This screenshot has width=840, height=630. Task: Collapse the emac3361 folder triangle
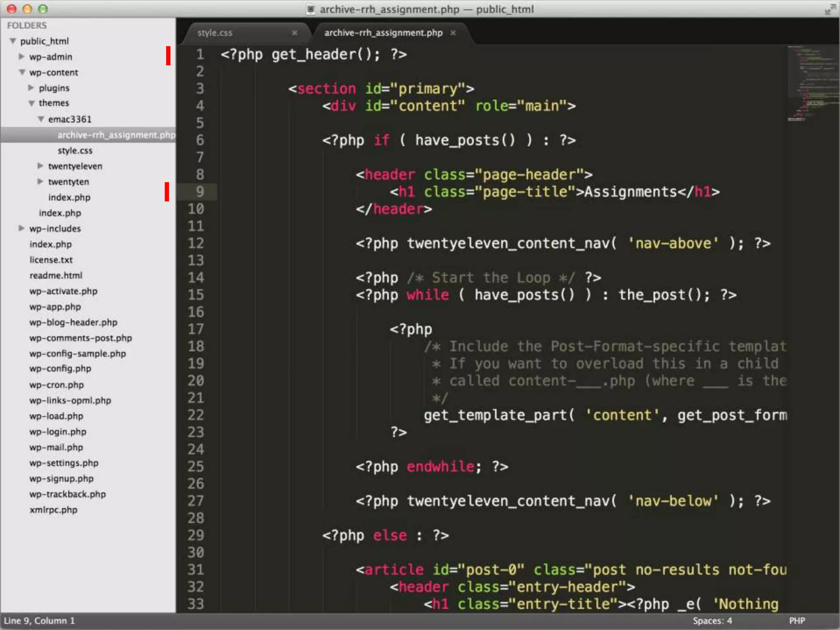pos(41,119)
